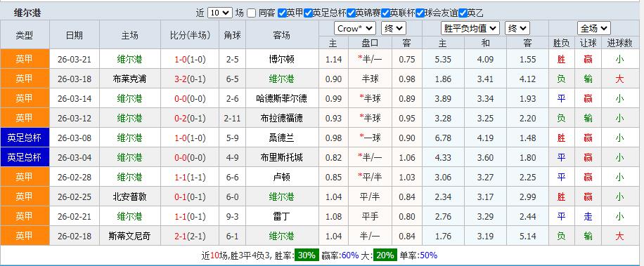Click the 0-2(0-1) score against 布拉德福德
The image size is (644, 266).
tap(190, 119)
